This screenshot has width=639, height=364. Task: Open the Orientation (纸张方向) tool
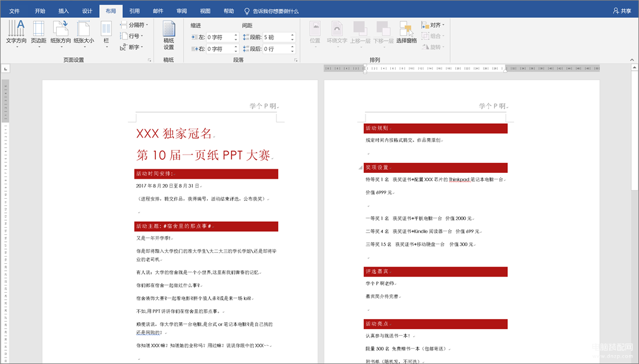pos(61,34)
